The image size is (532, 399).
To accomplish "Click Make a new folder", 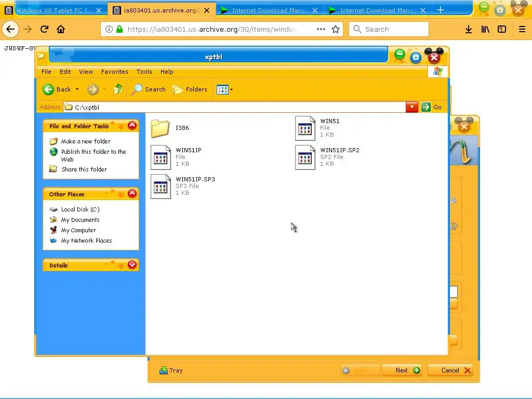I will (x=86, y=141).
